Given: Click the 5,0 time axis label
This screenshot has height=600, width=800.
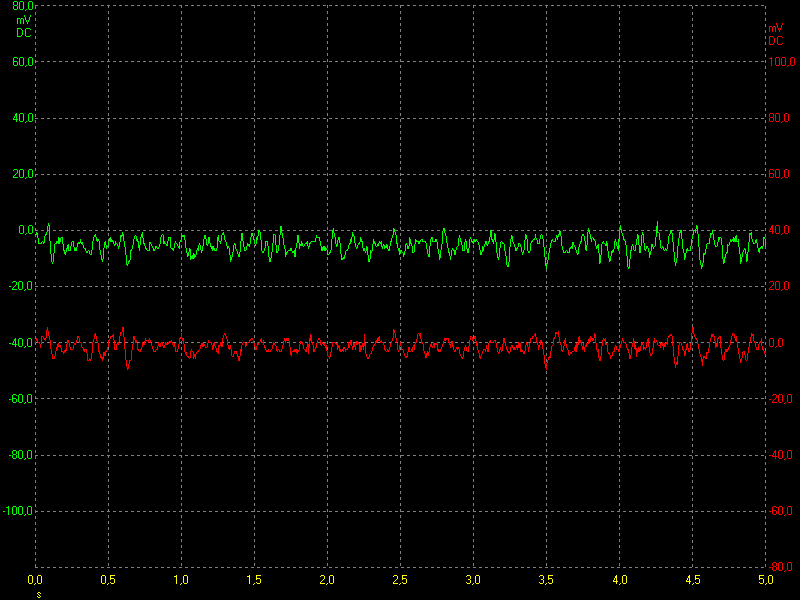Looking at the screenshot, I should [766, 580].
